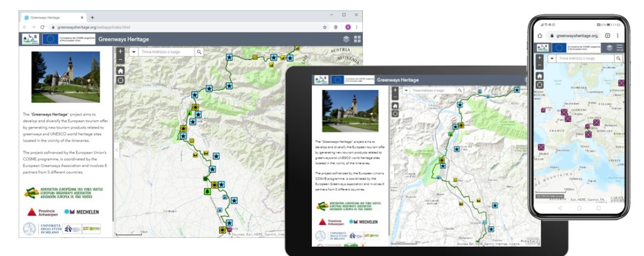Click the search magnifier in desktop map
The height and width of the screenshot is (256, 644).
[199, 52]
